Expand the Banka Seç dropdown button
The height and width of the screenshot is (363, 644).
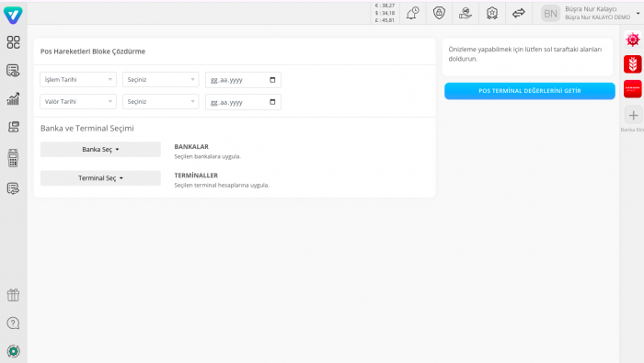(x=100, y=149)
